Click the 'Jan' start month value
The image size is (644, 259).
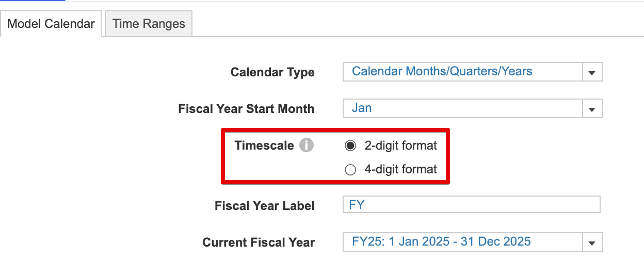(362, 108)
